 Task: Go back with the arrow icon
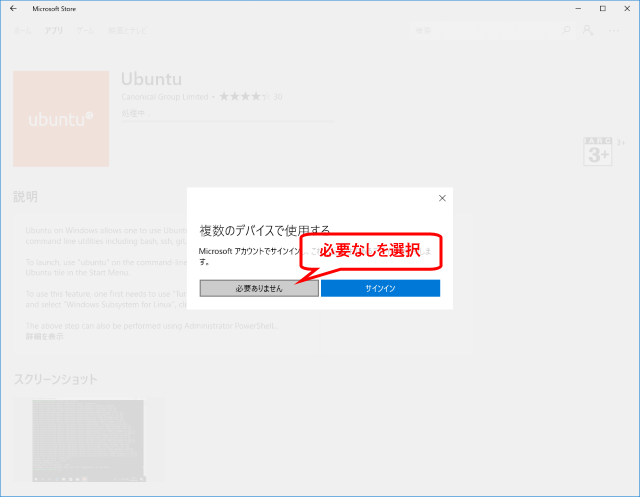[13, 9]
